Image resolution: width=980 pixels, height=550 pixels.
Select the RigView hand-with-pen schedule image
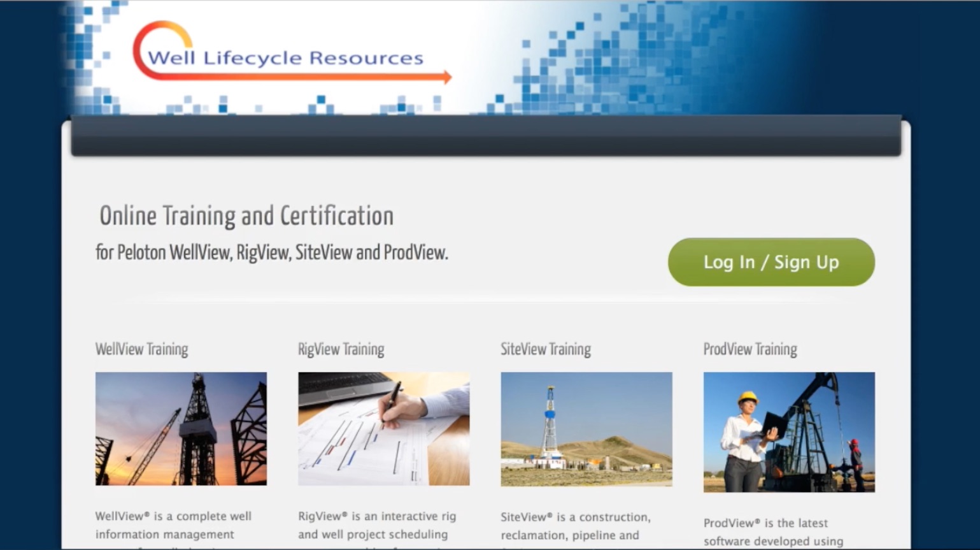[x=383, y=428]
